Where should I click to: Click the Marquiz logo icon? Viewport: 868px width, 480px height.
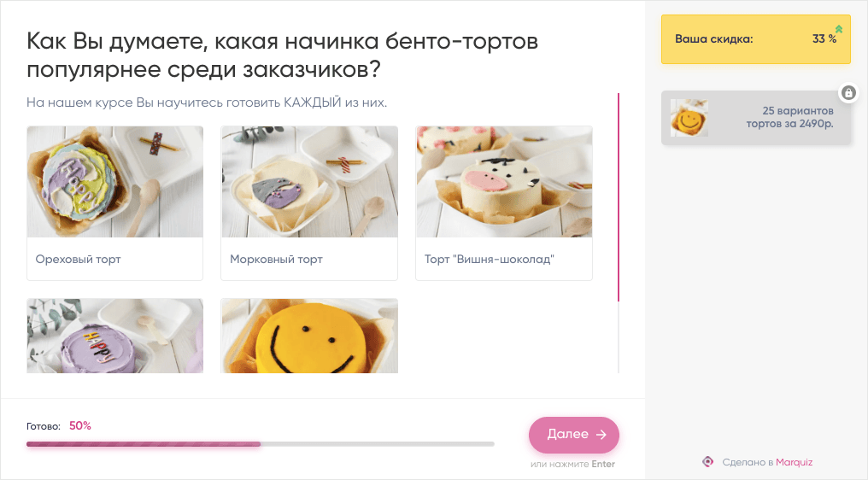click(x=707, y=462)
